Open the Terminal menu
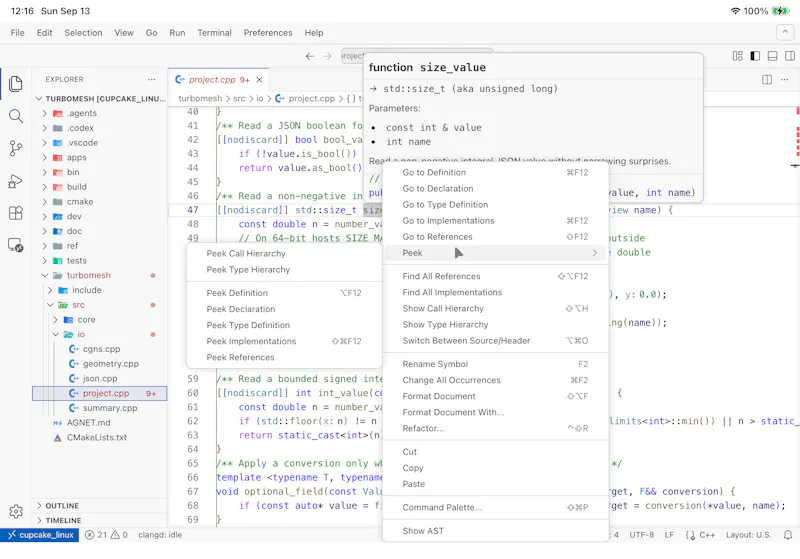The height and width of the screenshot is (559, 800). tap(214, 33)
